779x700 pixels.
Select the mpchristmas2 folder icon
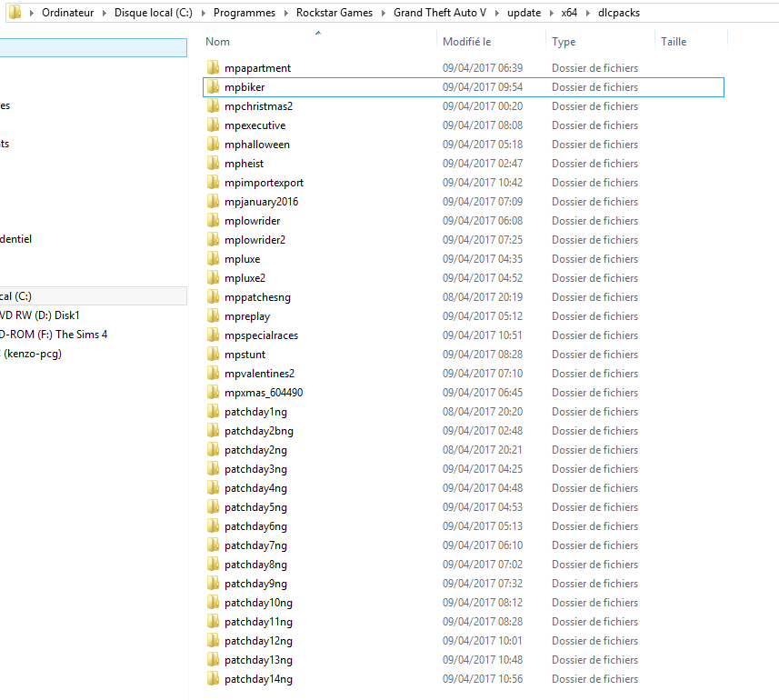point(213,105)
